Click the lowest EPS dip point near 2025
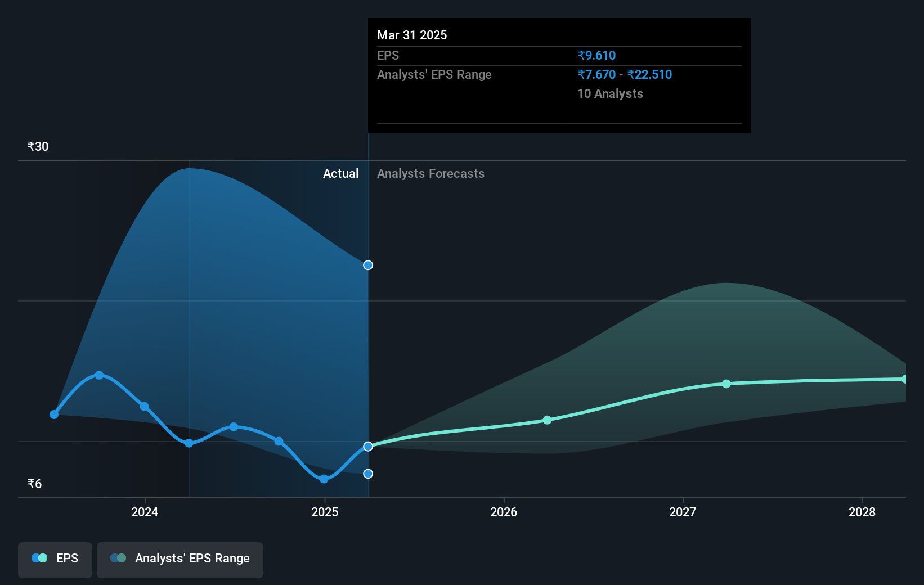Viewport: 924px width, 585px height. click(x=323, y=479)
